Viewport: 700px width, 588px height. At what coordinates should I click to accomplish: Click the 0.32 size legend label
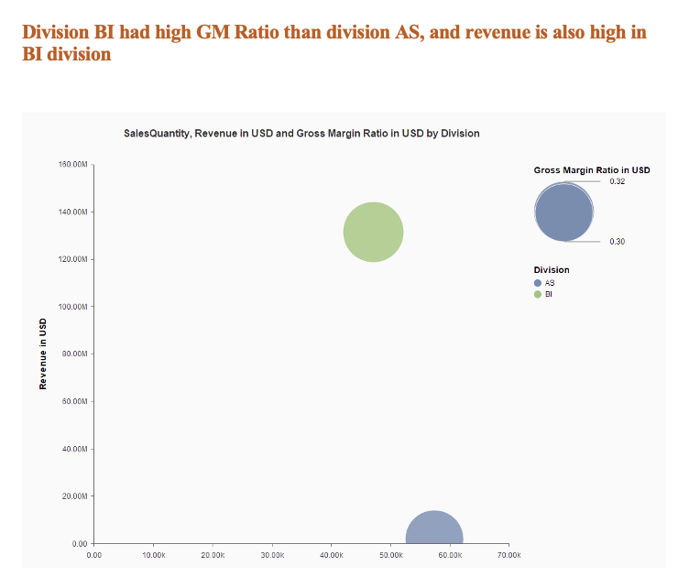[x=618, y=181]
